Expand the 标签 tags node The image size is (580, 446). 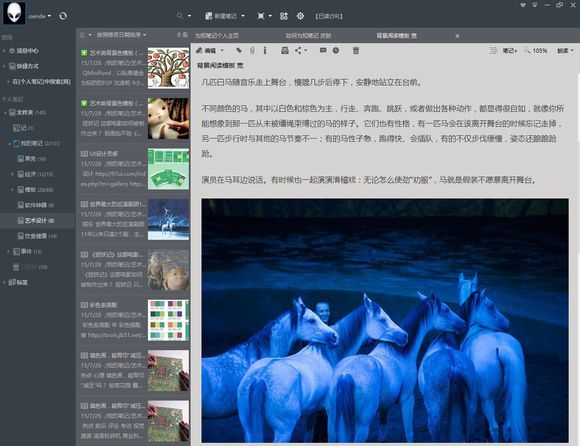pos(4,283)
